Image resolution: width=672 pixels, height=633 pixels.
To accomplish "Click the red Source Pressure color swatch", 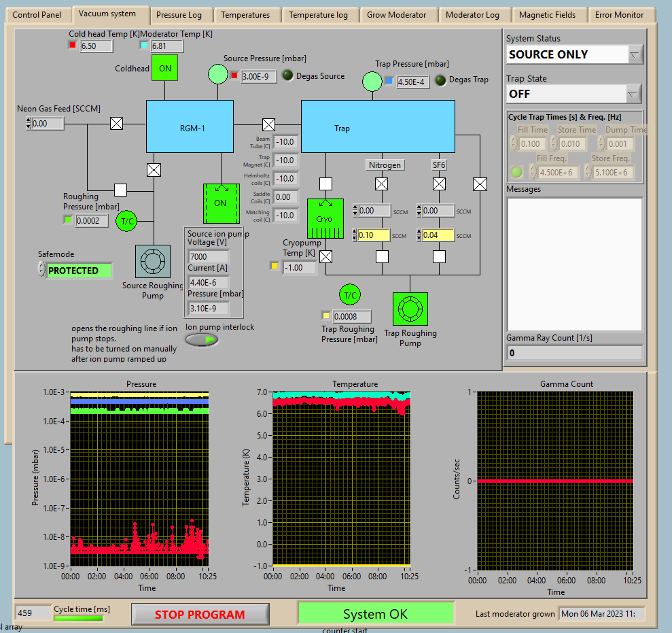I will click(234, 76).
